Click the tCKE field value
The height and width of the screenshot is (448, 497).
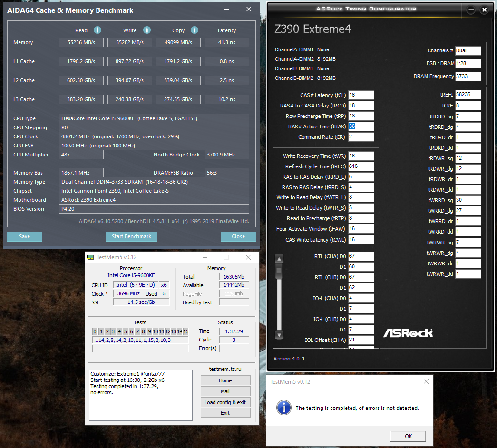coord(468,106)
